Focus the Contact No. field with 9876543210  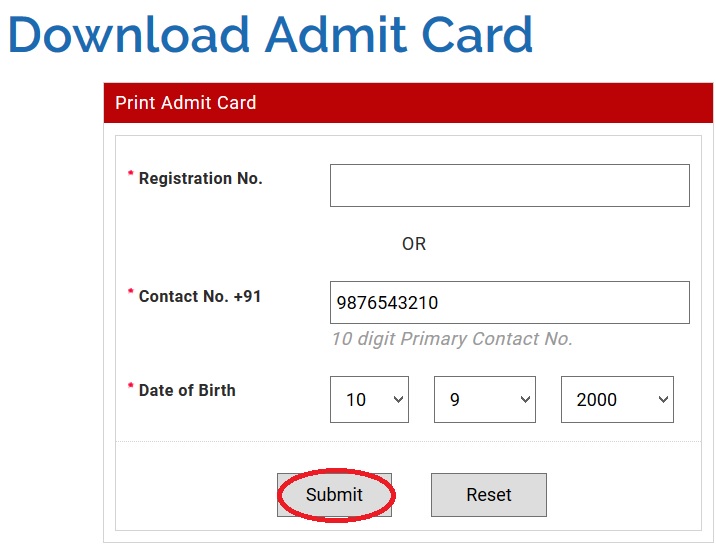(x=509, y=303)
